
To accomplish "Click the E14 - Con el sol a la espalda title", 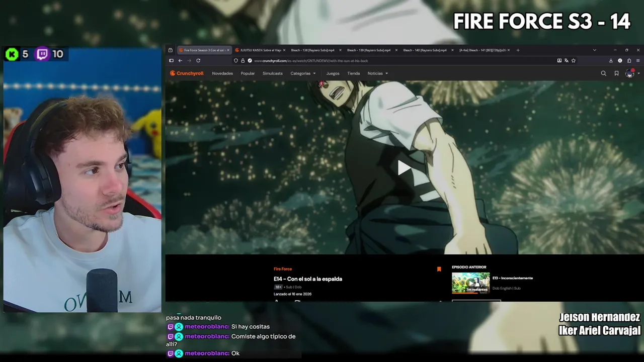I will tap(308, 279).
